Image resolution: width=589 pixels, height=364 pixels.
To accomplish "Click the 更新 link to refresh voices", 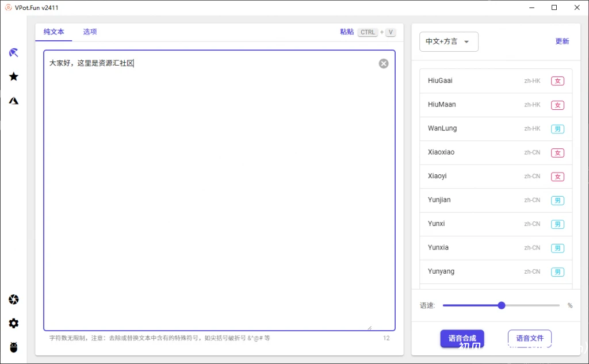I will pyautogui.click(x=562, y=41).
